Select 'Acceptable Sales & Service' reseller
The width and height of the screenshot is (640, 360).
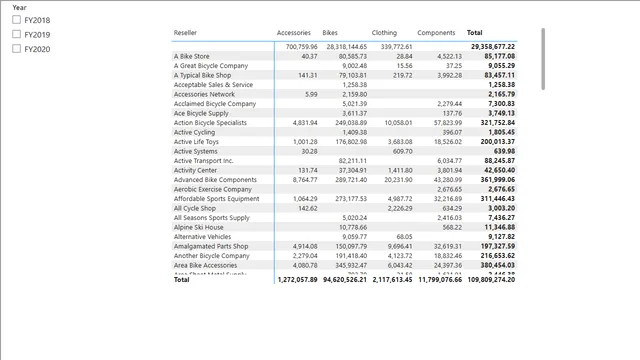(x=213, y=84)
